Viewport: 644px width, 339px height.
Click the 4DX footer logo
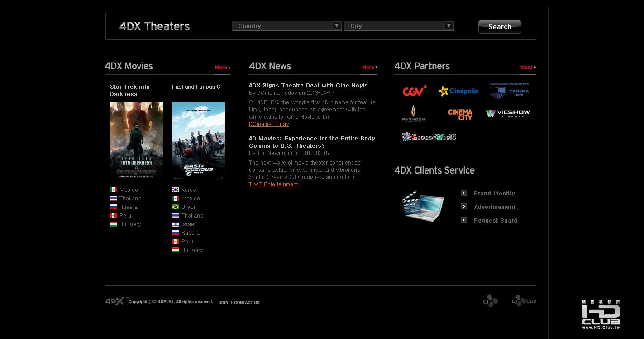click(x=116, y=301)
